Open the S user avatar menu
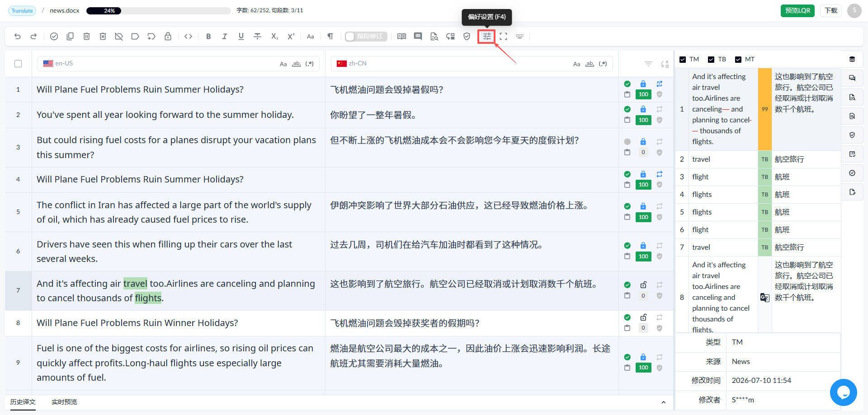The image size is (868, 415). point(854,10)
